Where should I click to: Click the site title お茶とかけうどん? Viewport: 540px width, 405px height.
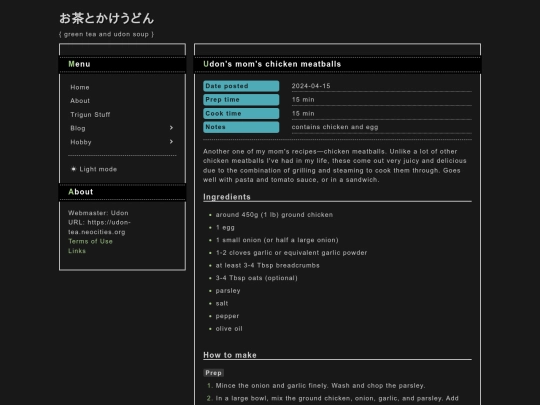pos(106,18)
